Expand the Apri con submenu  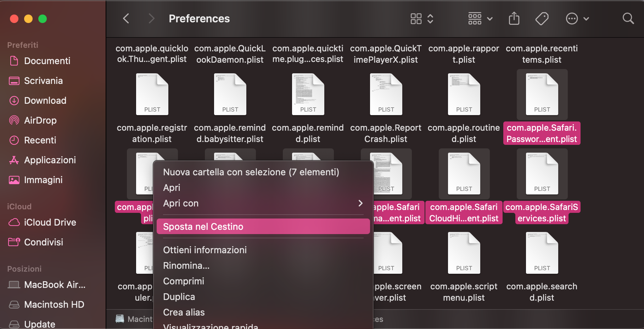(x=262, y=203)
